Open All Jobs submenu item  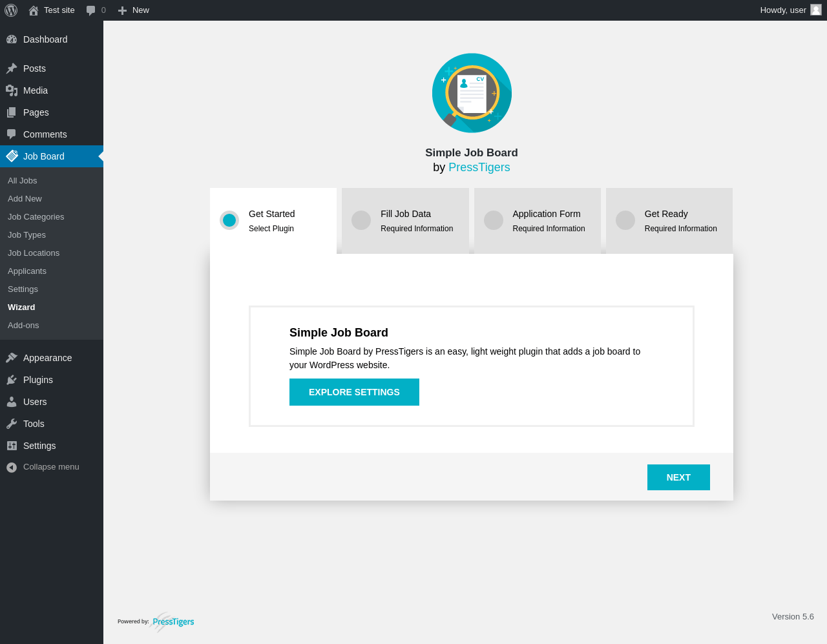pos(52,181)
